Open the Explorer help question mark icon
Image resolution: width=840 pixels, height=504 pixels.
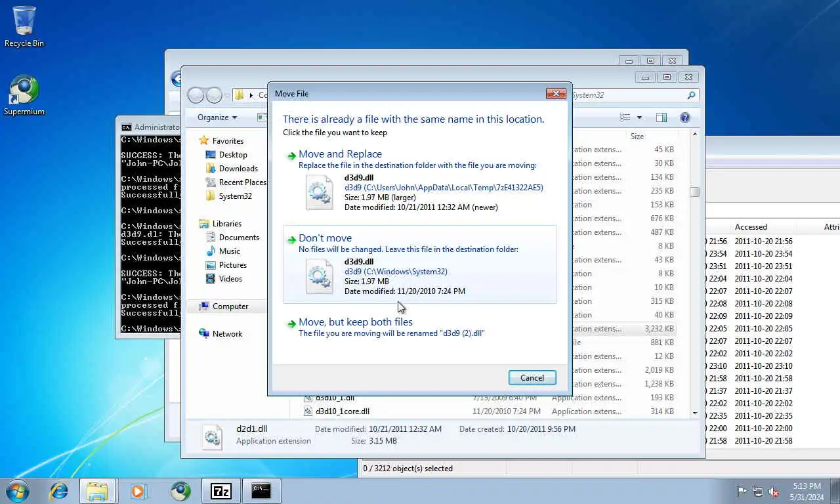click(684, 117)
